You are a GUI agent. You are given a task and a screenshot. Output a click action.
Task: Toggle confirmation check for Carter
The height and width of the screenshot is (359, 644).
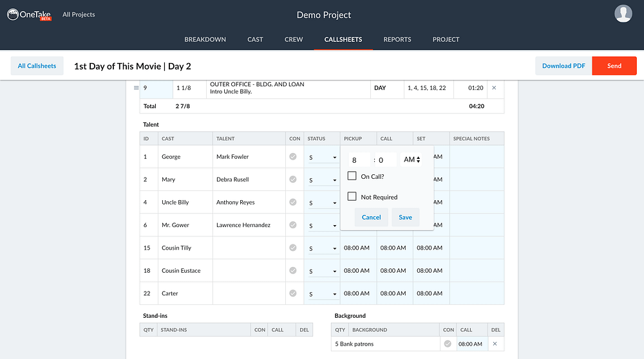(x=293, y=293)
